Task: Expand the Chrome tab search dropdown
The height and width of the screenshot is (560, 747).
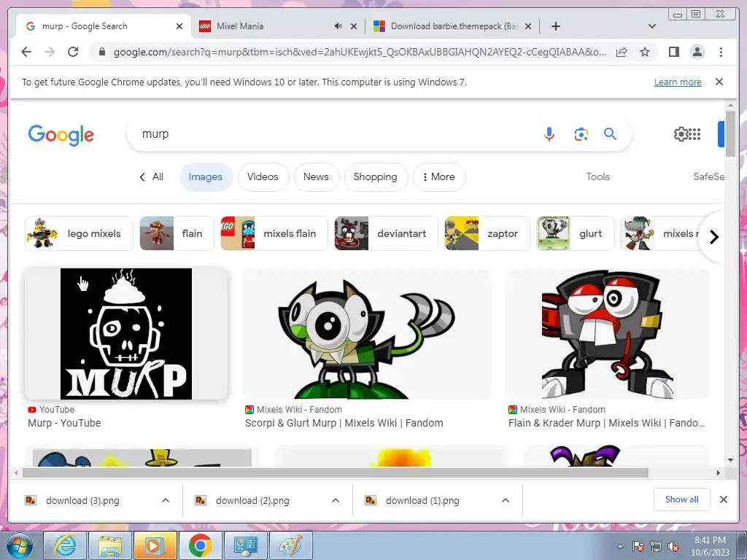Action: click(x=651, y=26)
